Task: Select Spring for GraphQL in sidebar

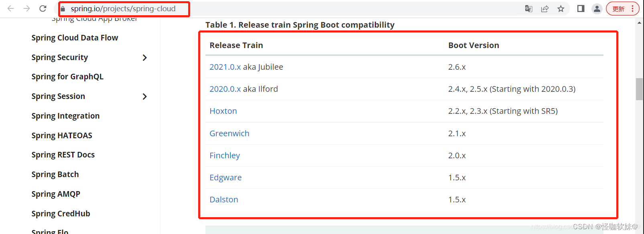Action: coord(67,77)
